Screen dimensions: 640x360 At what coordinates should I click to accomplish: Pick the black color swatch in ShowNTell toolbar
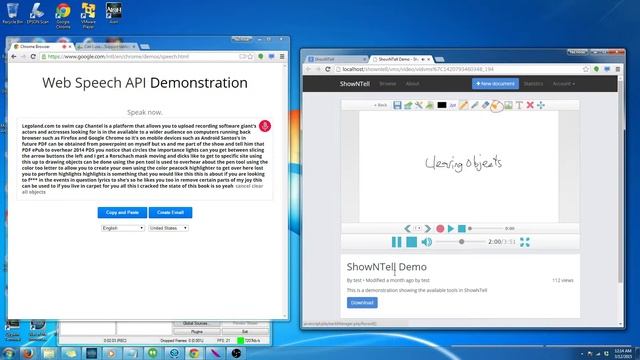(x=442, y=105)
